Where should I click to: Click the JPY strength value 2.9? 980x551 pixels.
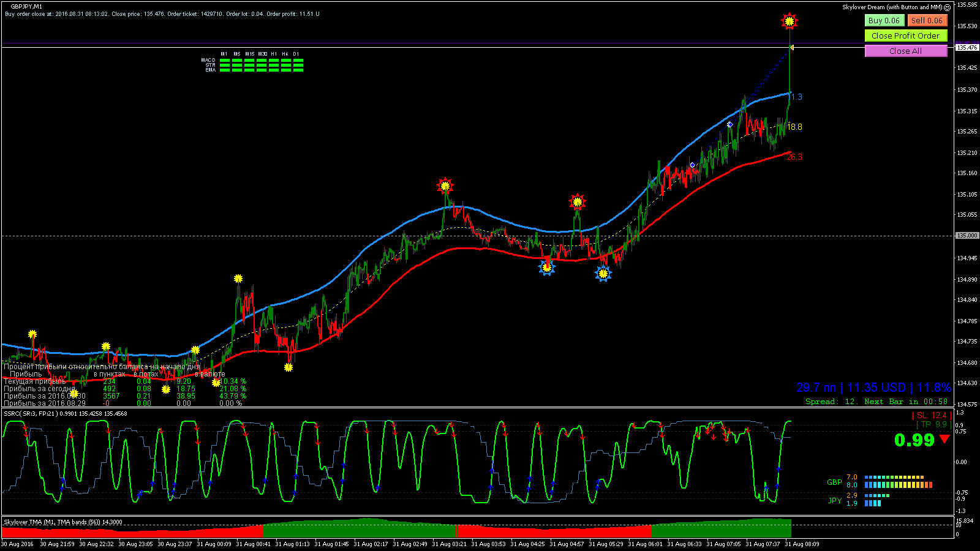point(852,496)
